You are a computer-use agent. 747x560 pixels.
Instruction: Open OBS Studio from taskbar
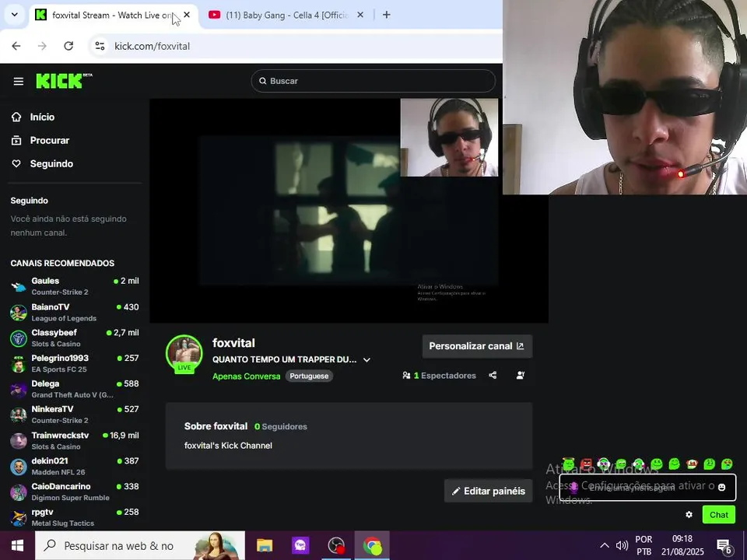336,546
